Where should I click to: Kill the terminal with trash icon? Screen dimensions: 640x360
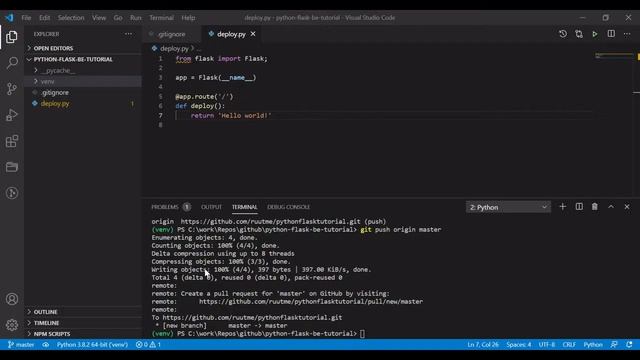pos(595,207)
